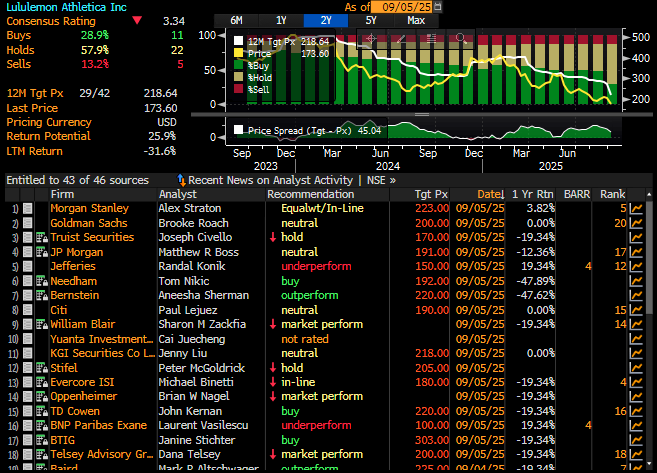Select the crosshair tool on chart toolbar

(x=371, y=39)
